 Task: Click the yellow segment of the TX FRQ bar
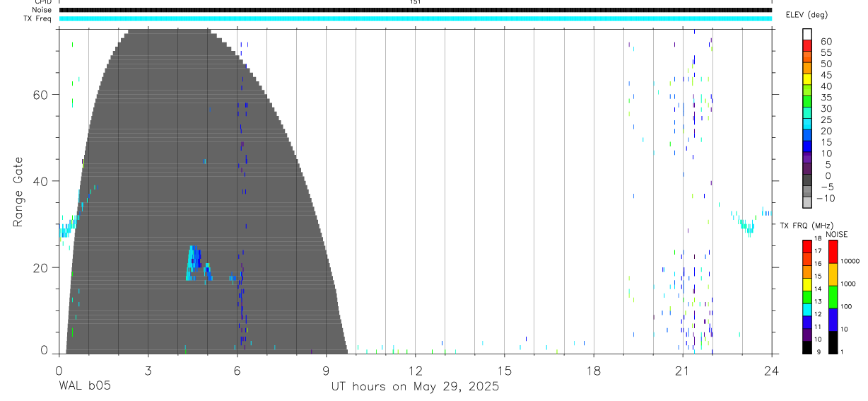[x=807, y=284]
